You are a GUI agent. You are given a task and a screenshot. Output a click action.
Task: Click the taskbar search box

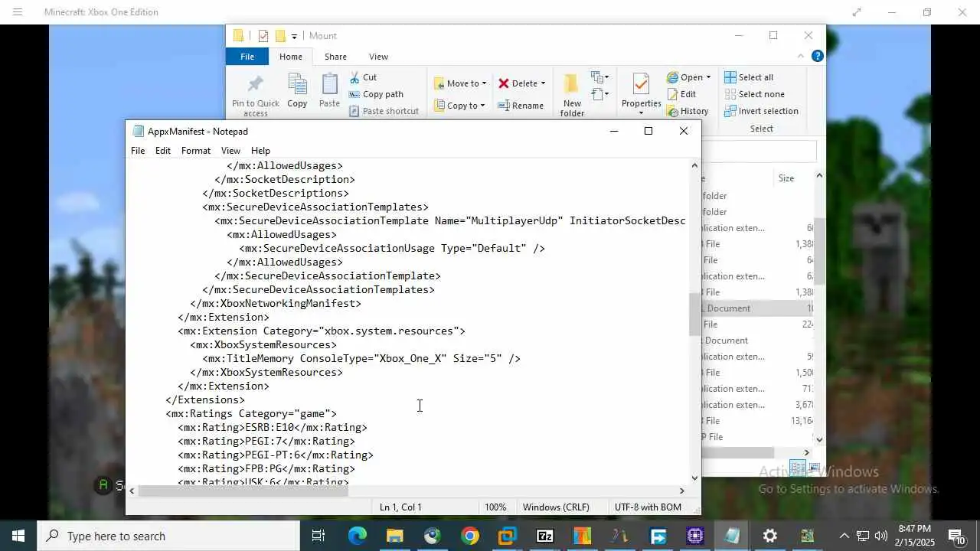click(168, 536)
